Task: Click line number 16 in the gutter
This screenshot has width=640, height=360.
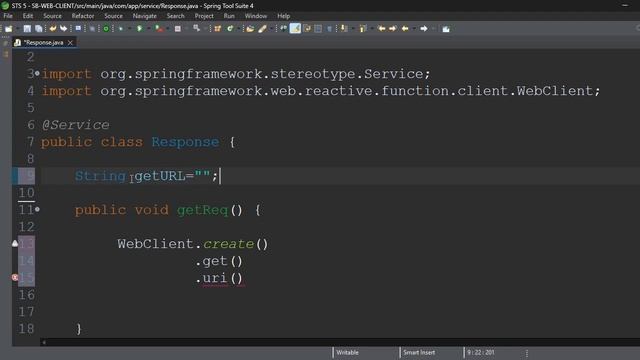Action: point(27,295)
